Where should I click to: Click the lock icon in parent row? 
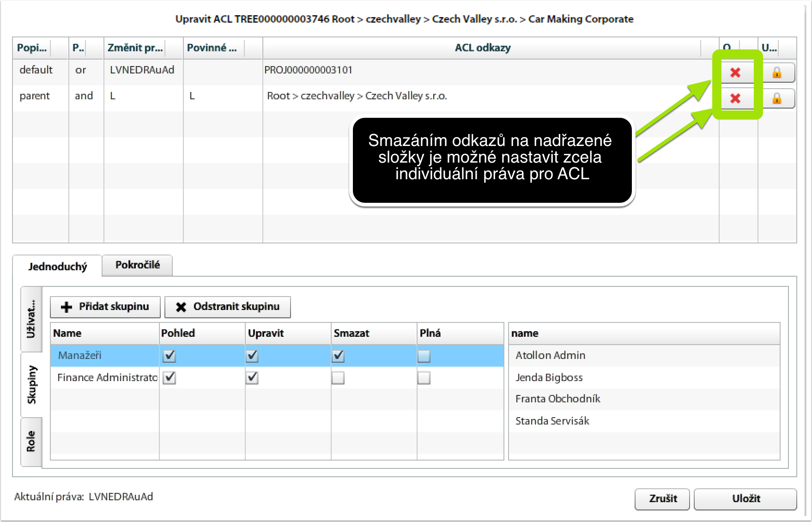pyautogui.click(x=777, y=98)
